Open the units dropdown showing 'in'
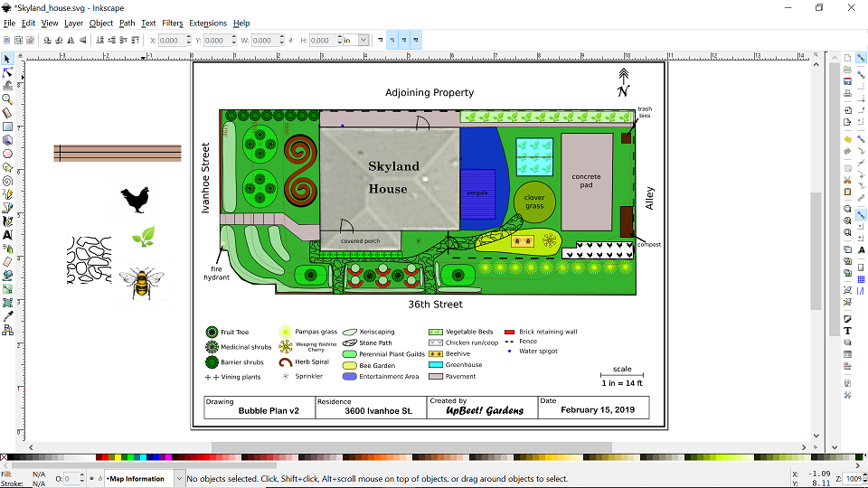 coord(363,41)
